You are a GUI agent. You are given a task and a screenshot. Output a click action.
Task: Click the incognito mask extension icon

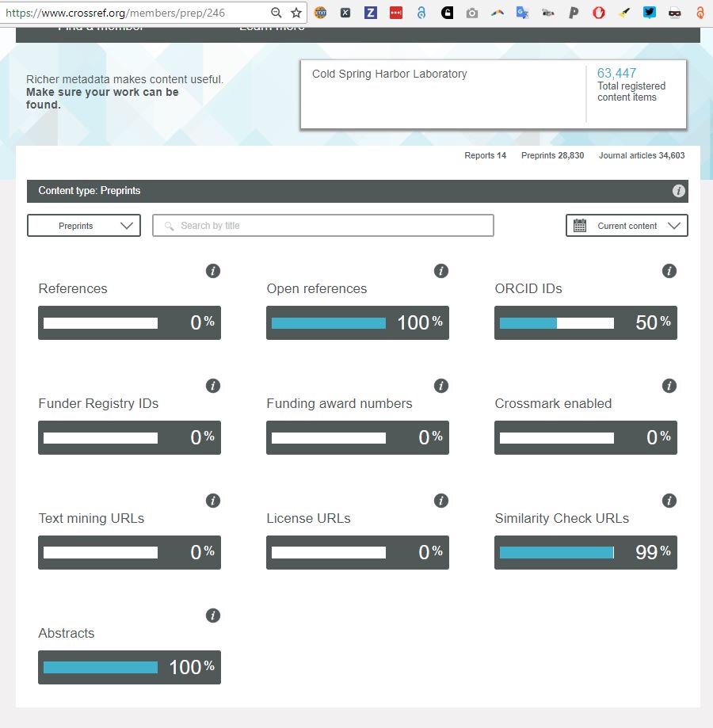click(x=674, y=13)
